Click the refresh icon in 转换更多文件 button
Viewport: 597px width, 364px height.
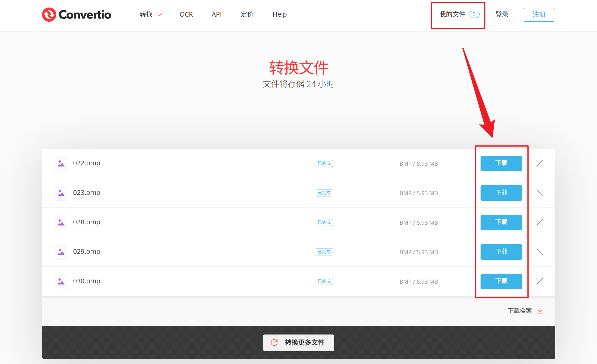pos(274,343)
